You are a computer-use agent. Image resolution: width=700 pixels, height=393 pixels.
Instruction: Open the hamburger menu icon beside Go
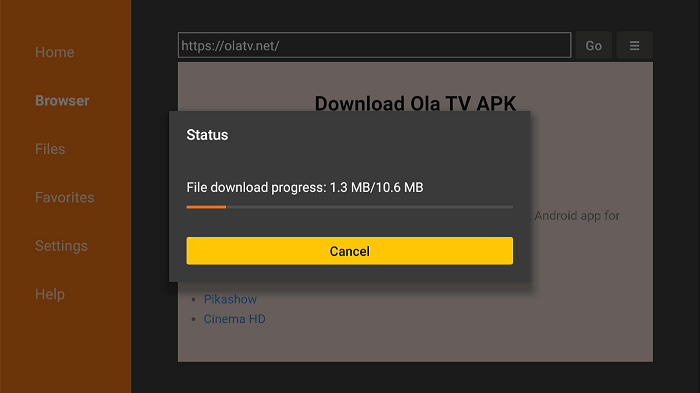(x=634, y=46)
